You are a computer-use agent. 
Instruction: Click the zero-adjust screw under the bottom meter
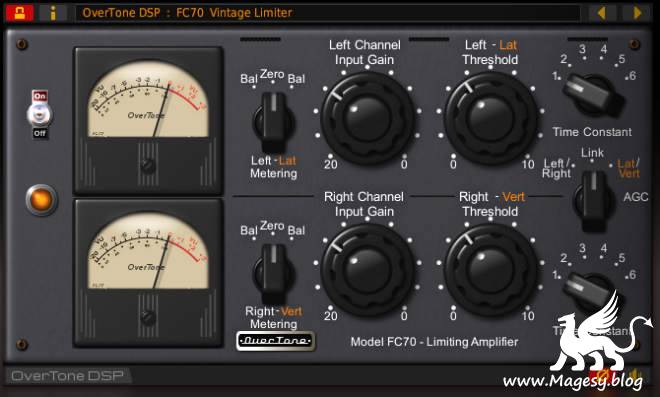click(148, 317)
